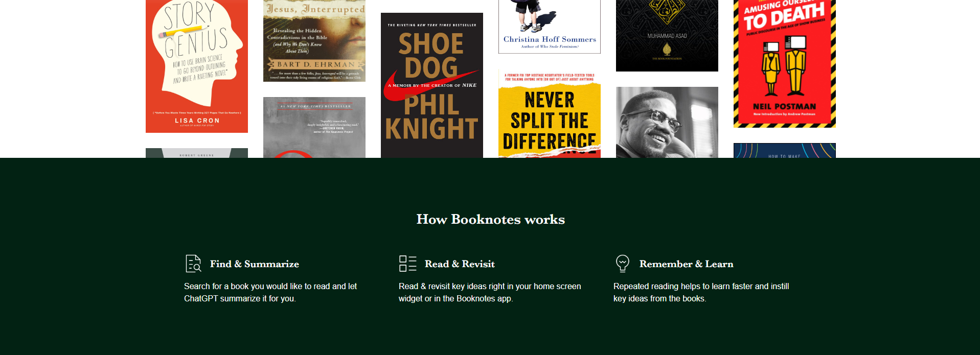The image size is (980, 355).
Task: Click the Read & Revisit list icon
Action: 408,264
